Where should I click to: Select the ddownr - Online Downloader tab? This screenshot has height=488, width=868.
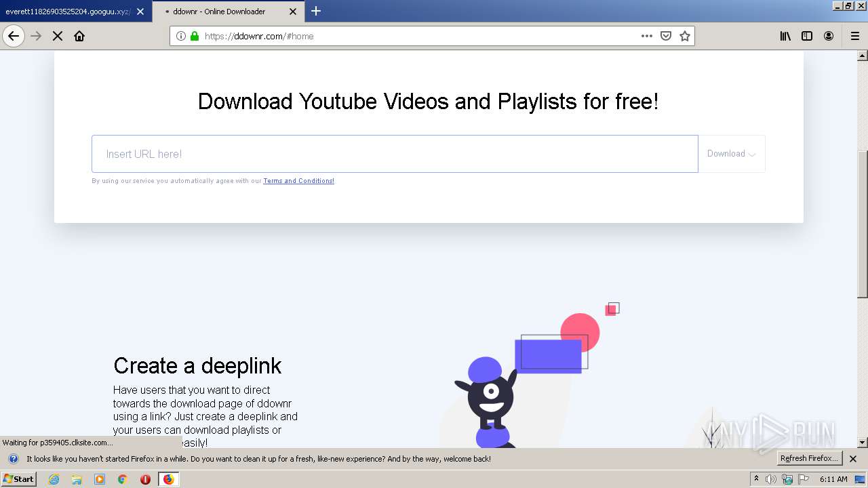pyautogui.click(x=219, y=12)
